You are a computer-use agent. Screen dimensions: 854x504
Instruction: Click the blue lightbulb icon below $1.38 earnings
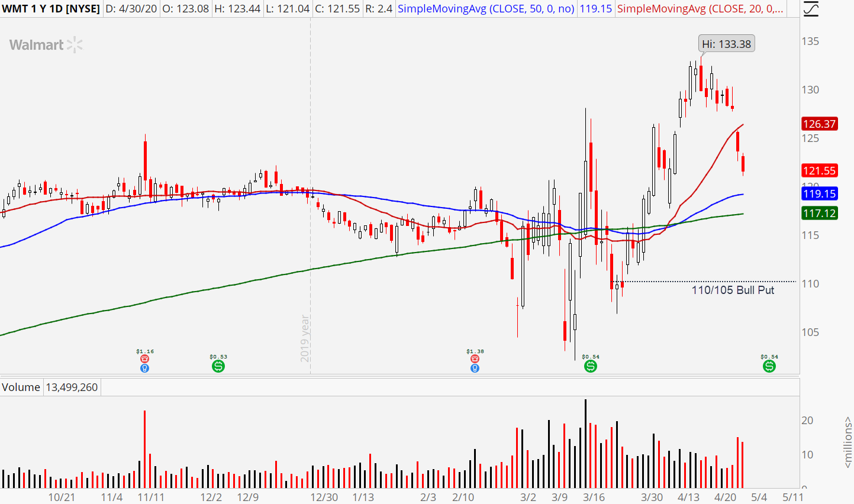[475, 368]
